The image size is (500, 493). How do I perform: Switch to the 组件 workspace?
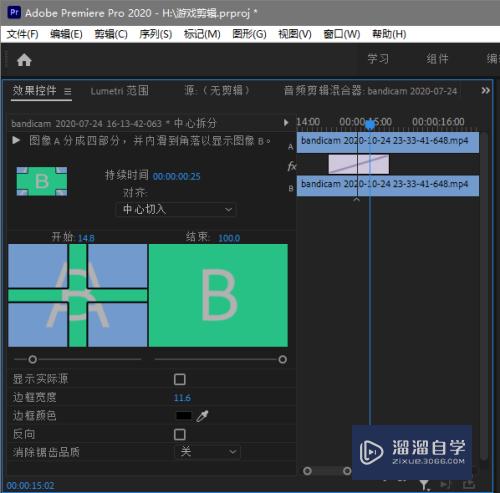coord(437,59)
